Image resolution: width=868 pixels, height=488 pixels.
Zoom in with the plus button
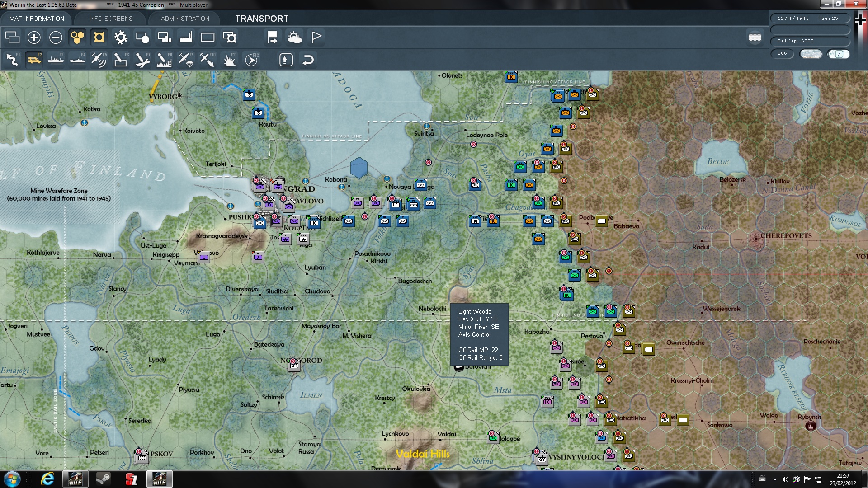(x=34, y=38)
